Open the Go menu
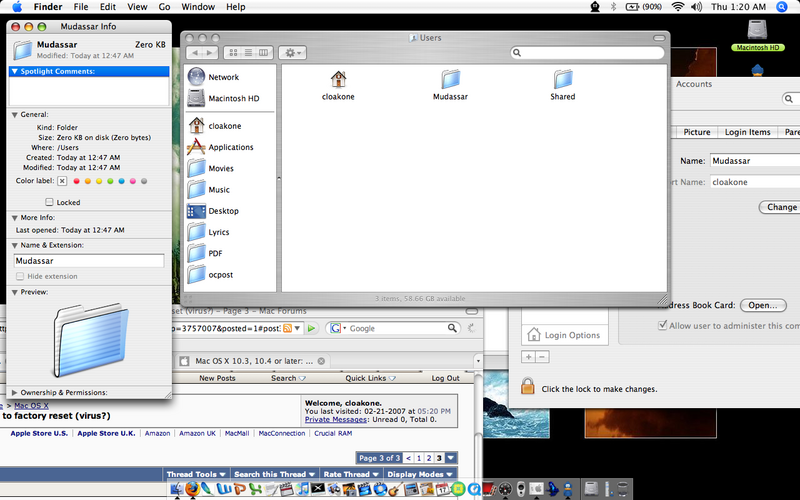 [164, 7]
